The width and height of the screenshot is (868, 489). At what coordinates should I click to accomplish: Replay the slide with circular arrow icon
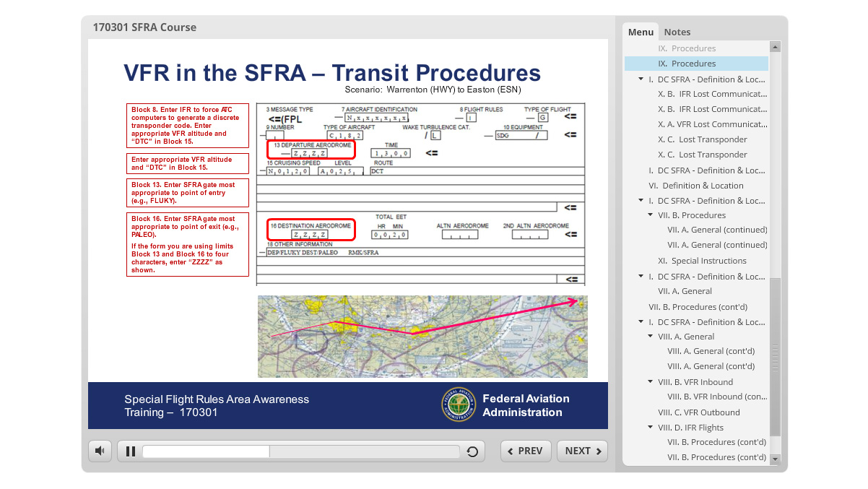tap(472, 451)
